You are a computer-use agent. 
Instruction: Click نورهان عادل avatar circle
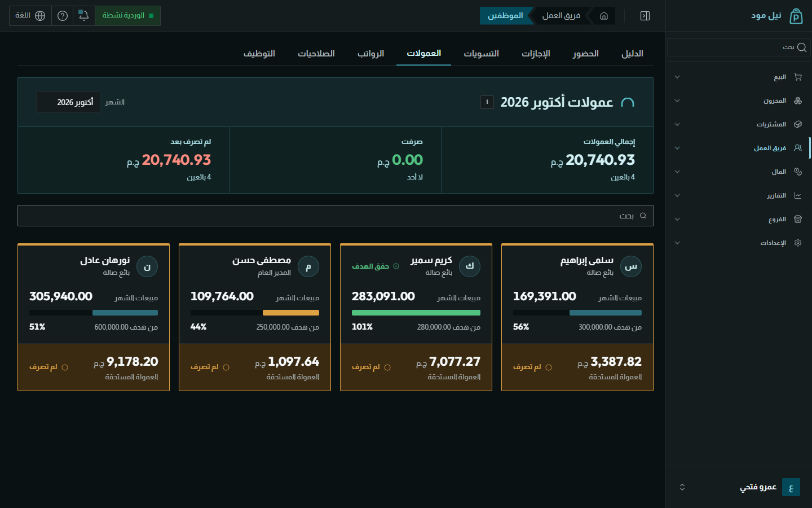[x=147, y=266]
